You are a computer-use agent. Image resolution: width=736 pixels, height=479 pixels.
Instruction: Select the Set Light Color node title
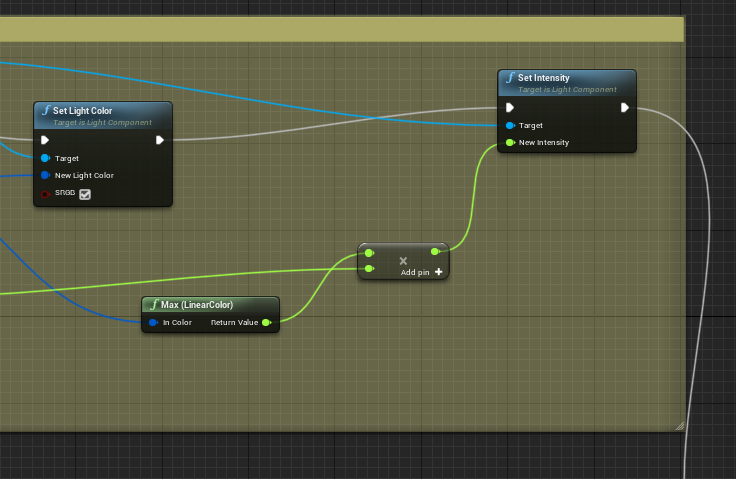[x=89, y=110]
